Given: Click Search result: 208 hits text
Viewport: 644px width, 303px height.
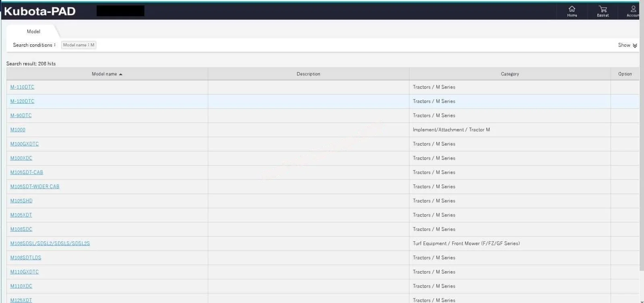Looking at the screenshot, I should click(31, 64).
